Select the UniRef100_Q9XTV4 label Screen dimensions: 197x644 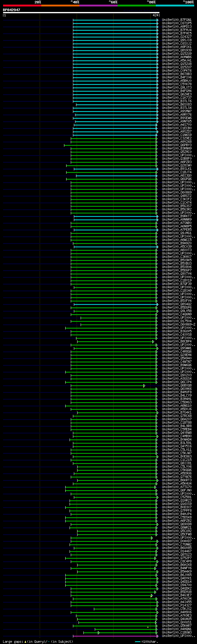coord(177,274)
